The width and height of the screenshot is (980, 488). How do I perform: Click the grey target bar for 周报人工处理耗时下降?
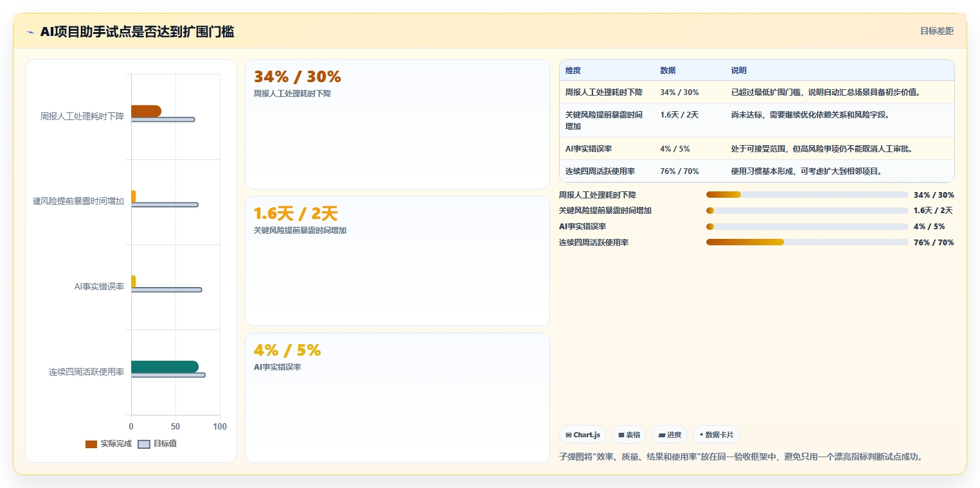click(x=163, y=119)
